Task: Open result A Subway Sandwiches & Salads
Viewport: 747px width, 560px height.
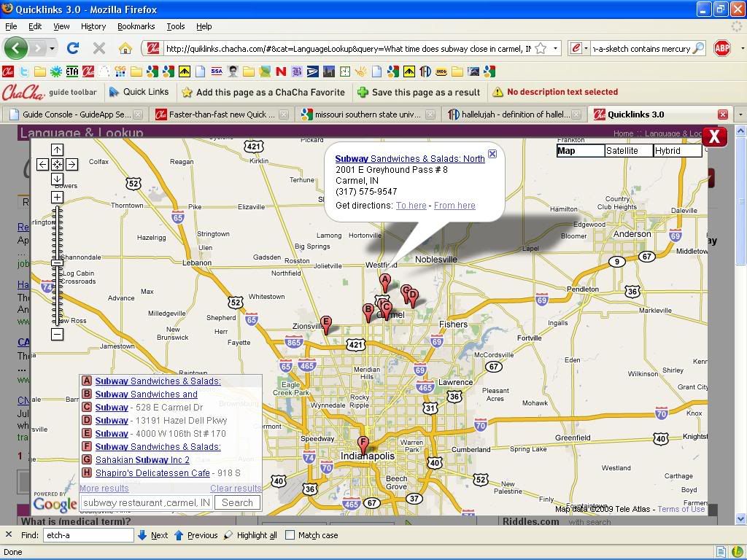Action: coord(158,381)
